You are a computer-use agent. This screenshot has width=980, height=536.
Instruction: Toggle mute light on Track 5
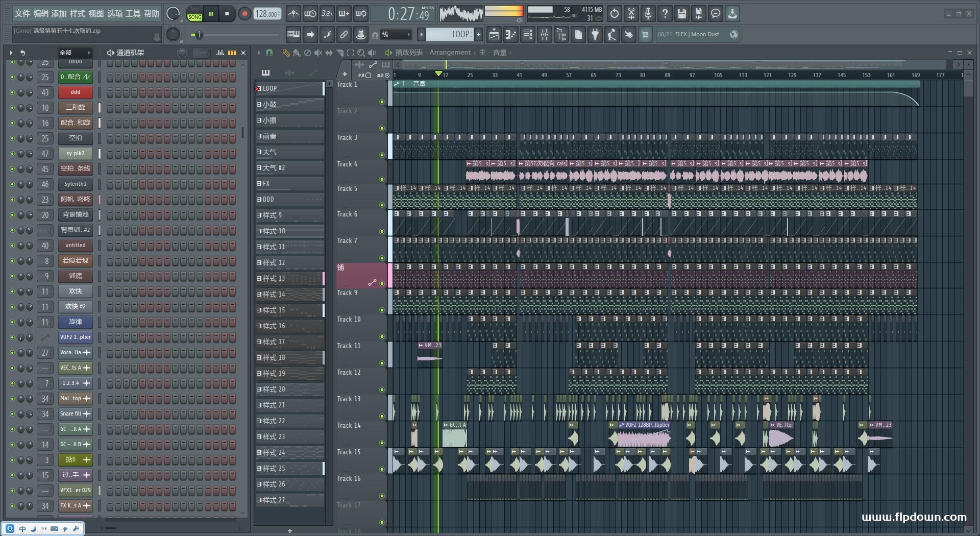382,205
